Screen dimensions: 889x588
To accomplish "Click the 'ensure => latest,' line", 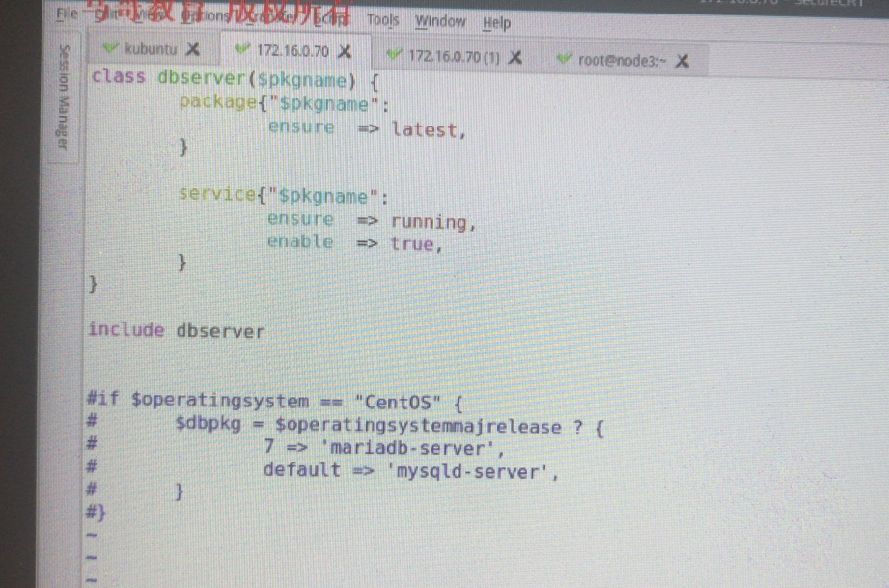I will (x=367, y=128).
